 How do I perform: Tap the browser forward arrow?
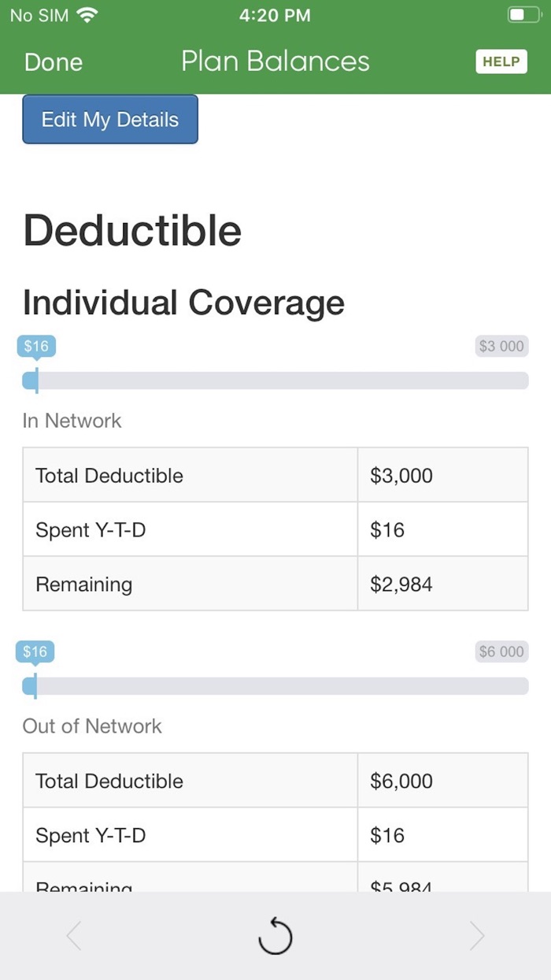476,936
